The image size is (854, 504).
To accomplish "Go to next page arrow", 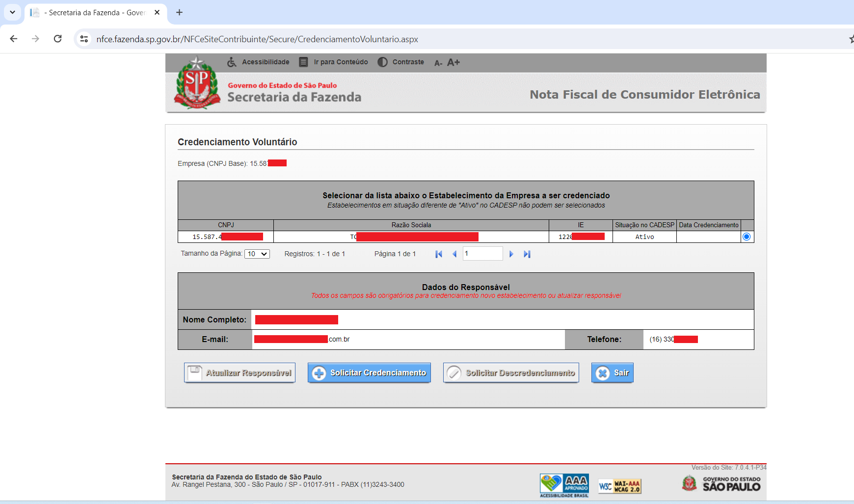I will (x=511, y=254).
